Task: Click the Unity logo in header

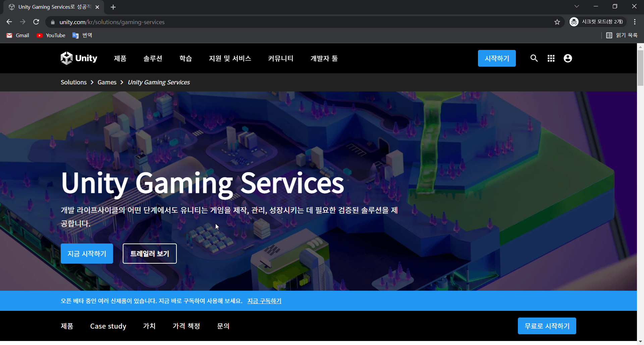Action: pyautogui.click(x=79, y=58)
